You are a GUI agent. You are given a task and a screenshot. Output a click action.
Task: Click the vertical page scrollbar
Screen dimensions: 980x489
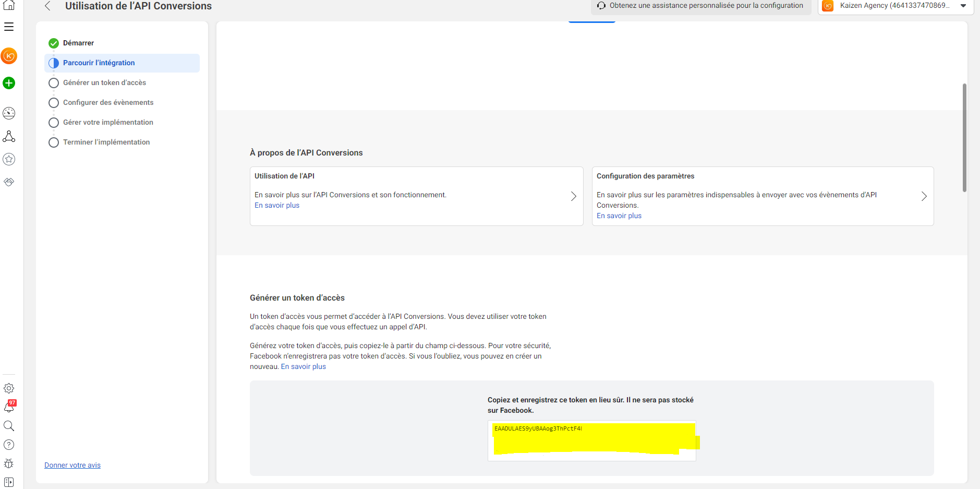tap(964, 138)
